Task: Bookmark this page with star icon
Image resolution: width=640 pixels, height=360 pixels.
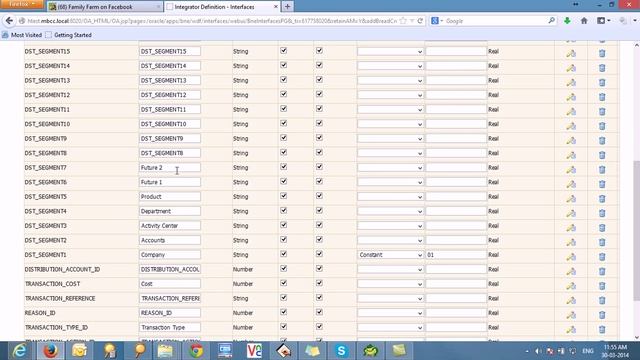Action: point(403,20)
